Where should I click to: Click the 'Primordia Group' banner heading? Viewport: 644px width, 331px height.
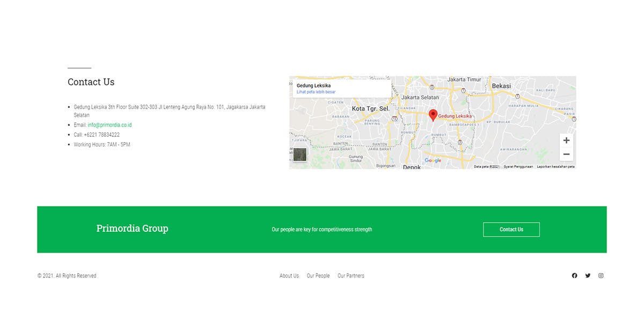132,229
